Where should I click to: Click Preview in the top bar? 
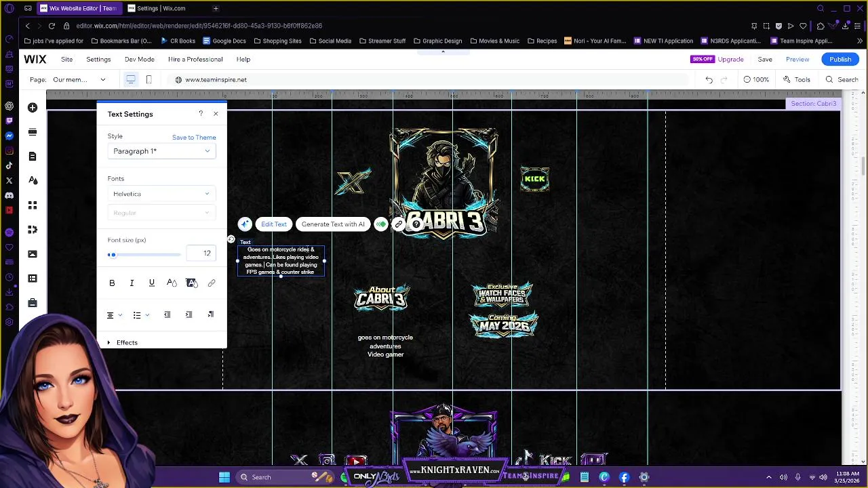[797, 60]
